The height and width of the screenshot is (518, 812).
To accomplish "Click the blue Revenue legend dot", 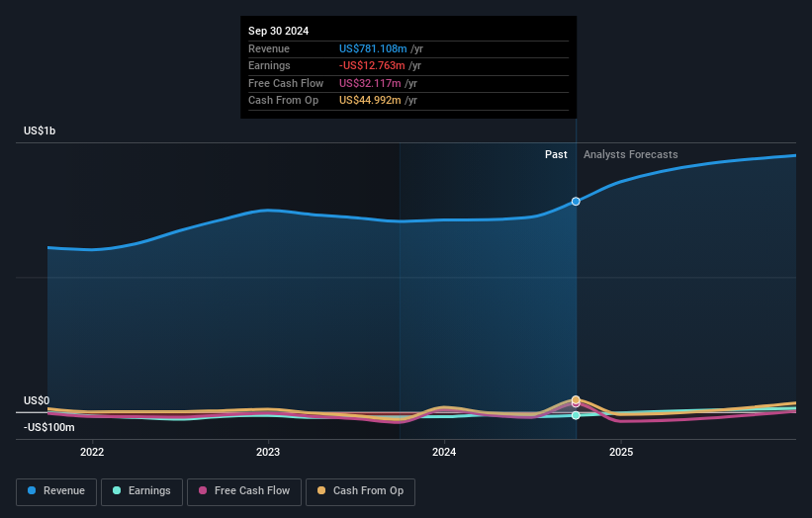I will pyautogui.click(x=32, y=490).
